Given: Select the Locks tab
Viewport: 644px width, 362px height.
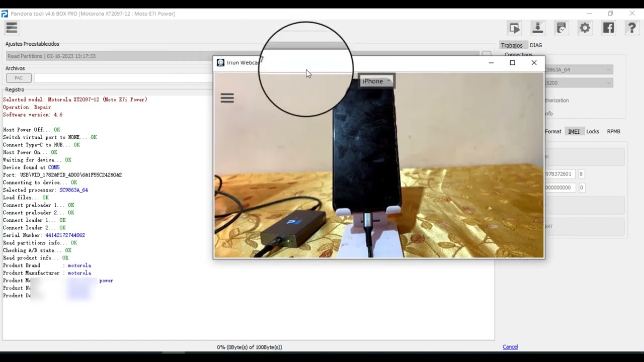Looking at the screenshot, I should point(593,132).
